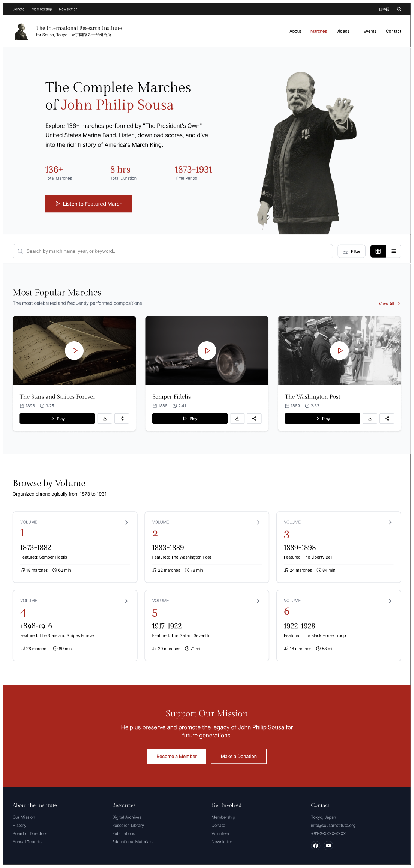The image size is (414, 868).
Task: Click Featured: The Gallant Seventh text
Action: click(x=181, y=636)
